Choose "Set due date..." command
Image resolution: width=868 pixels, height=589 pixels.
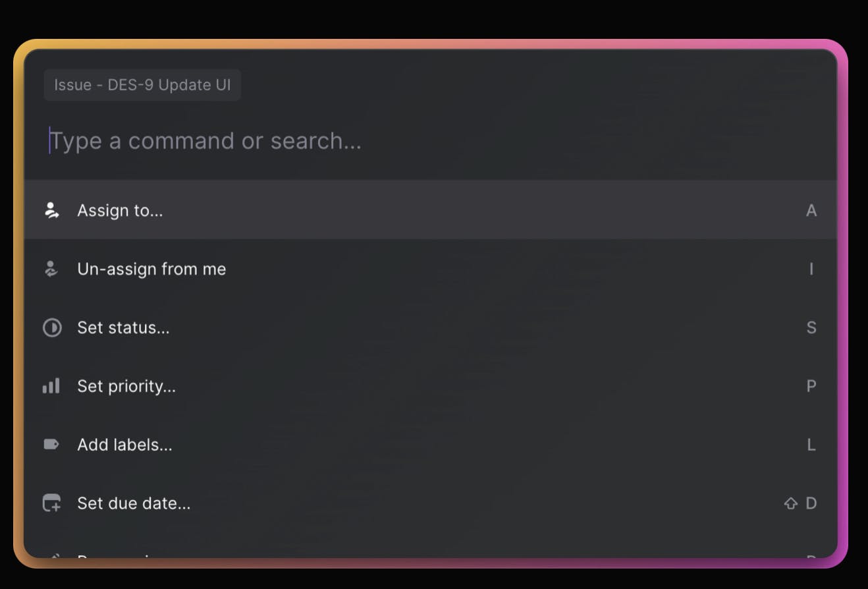[x=134, y=503]
